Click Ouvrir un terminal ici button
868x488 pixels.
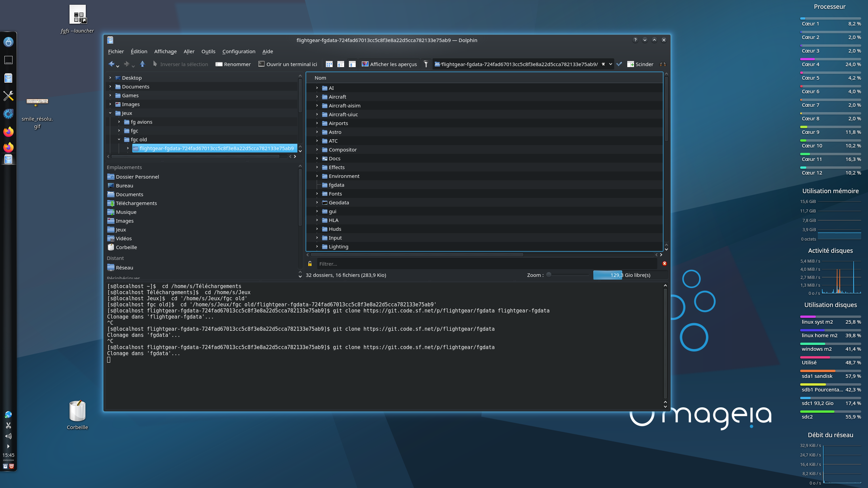click(x=288, y=64)
